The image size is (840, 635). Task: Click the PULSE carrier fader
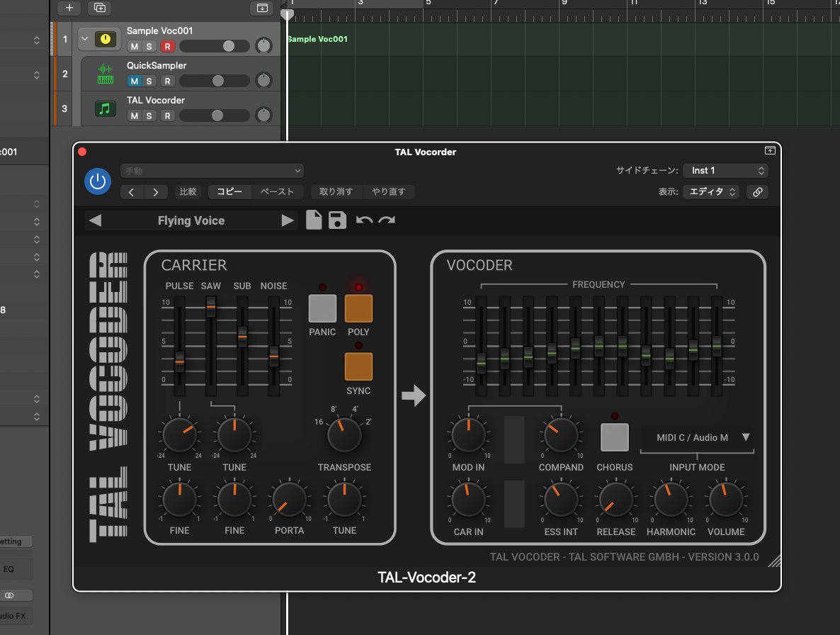click(179, 361)
